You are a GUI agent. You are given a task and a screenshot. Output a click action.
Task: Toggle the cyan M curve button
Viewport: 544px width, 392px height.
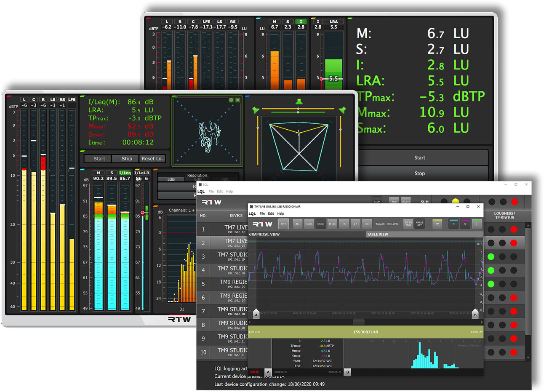(453, 224)
